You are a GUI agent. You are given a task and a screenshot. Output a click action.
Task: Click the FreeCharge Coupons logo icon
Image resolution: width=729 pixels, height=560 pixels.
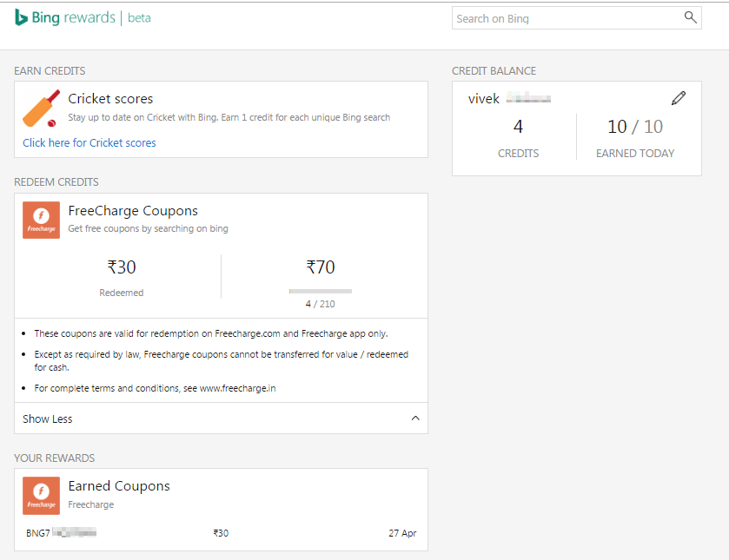[x=41, y=220]
